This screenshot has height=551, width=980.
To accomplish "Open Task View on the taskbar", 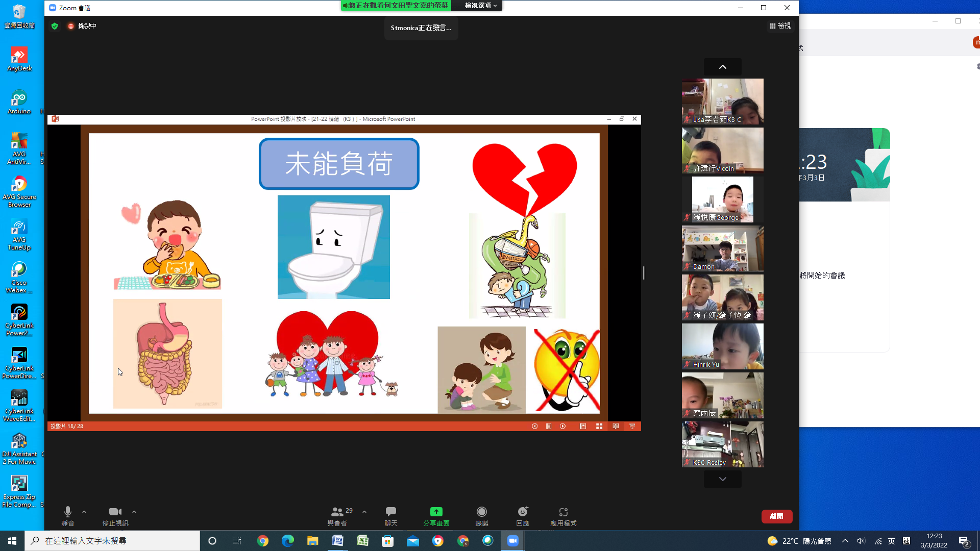I will [237, 541].
